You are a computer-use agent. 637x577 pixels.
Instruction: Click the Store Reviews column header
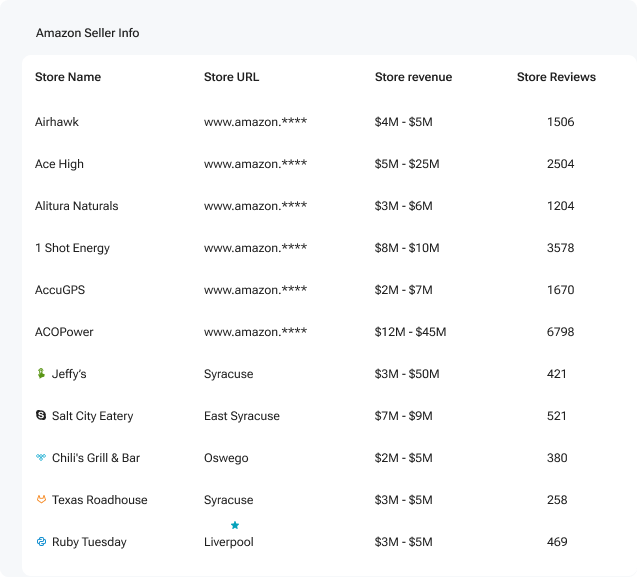click(556, 77)
